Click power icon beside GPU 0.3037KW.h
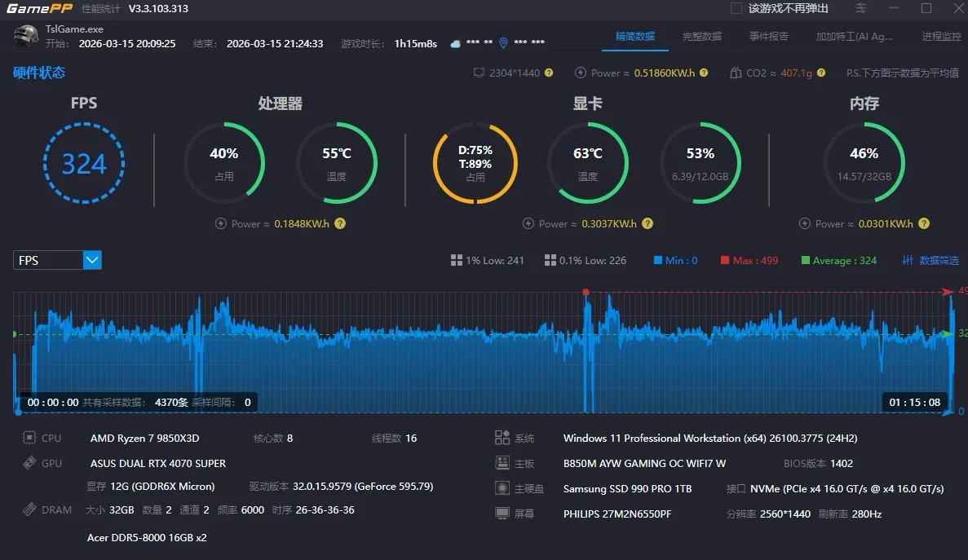Viewport: 968px width, 560px height. pyautogui.click(x=528, y=223)
